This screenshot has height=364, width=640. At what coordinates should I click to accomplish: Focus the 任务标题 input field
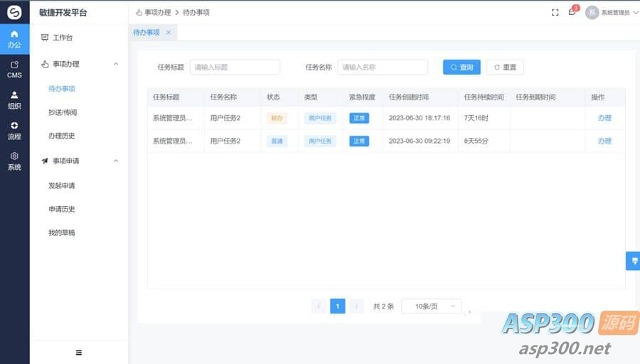point(235,67)
